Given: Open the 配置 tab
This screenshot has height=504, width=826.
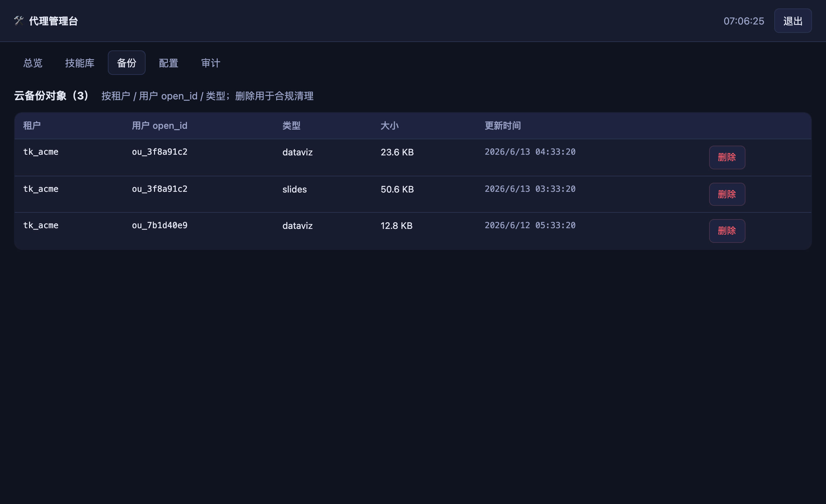Looking at the screenshot, I should [x=169, y=63].
